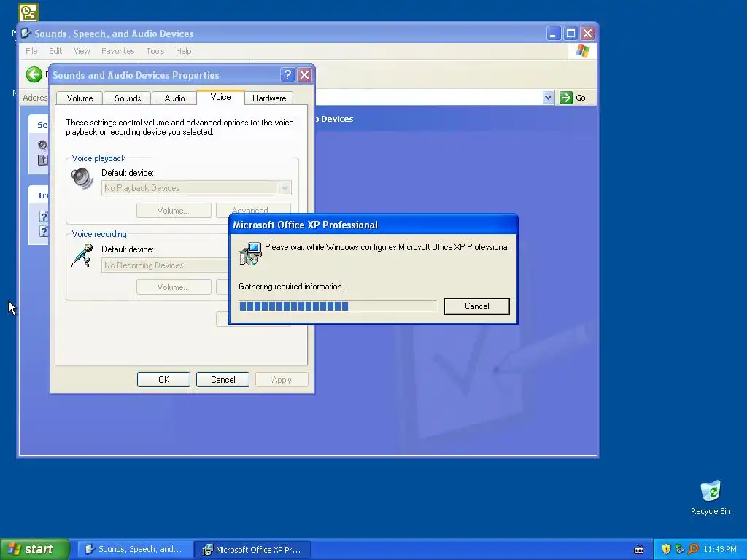The height and width of the screenshot is (560, 747).
Task: Minimize the Sounds, Speech, and Audio Devices window
Action: point(553,34)
